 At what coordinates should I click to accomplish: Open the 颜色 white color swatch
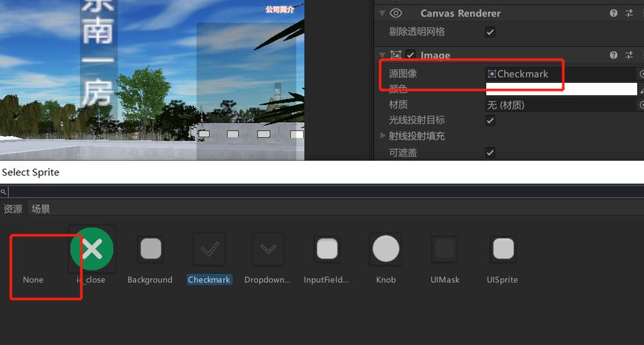561,89
